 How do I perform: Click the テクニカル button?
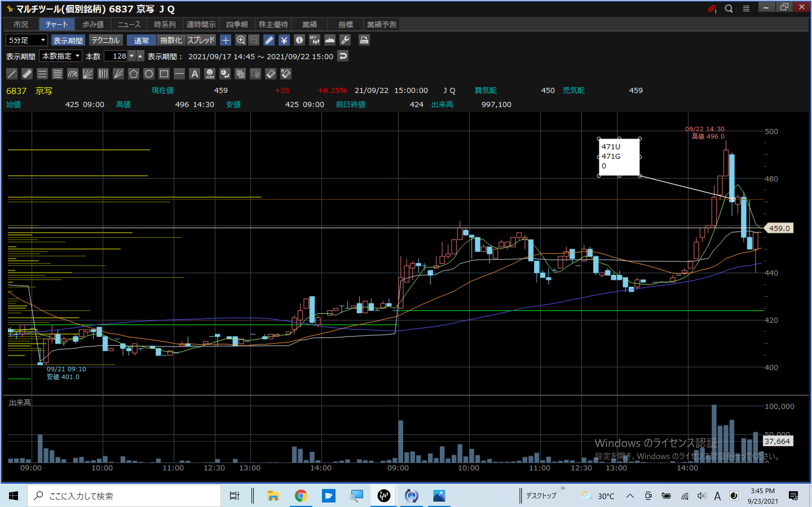click(106, 40)
